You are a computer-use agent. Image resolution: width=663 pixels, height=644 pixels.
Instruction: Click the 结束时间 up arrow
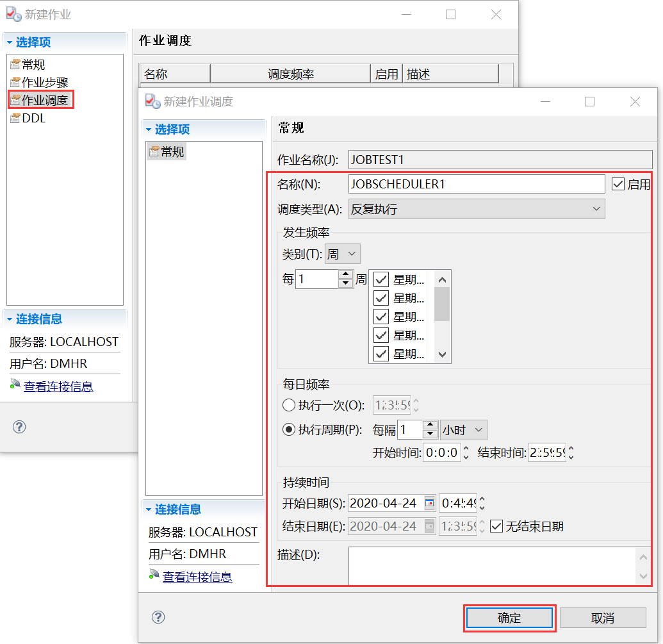click(x=571, y=449)
